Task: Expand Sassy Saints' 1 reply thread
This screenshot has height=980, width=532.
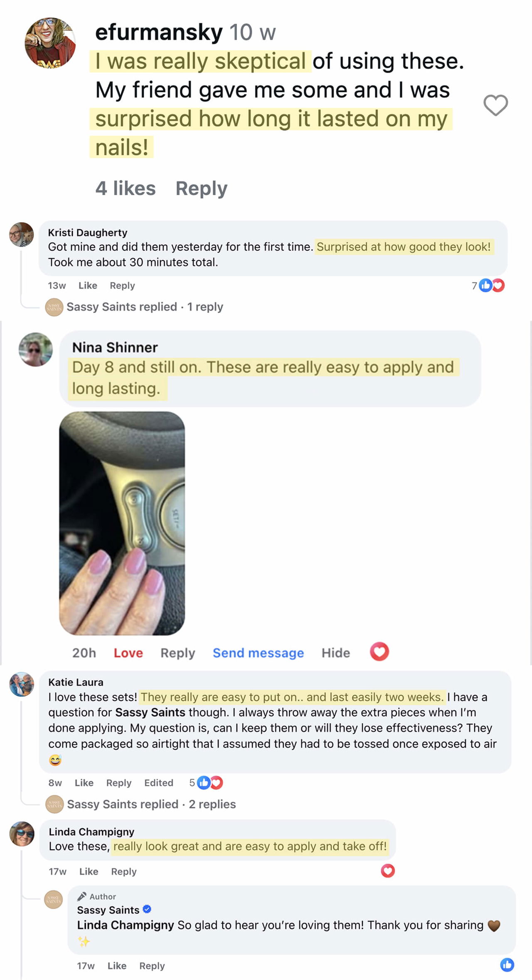Action: pyautogui.click(x=145, y=307)
